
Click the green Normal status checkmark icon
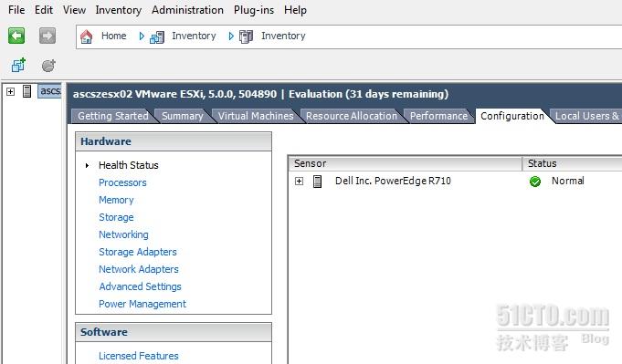[x=535, y=182]
